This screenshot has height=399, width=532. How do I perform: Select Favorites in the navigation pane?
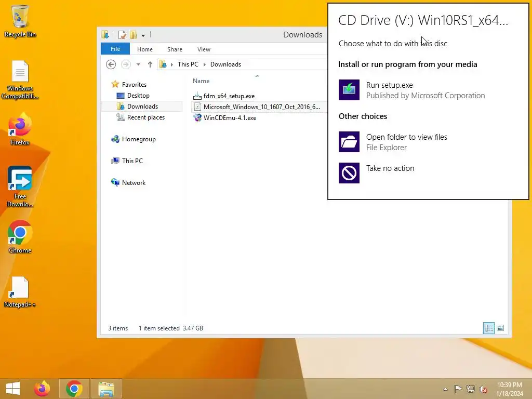134,85
